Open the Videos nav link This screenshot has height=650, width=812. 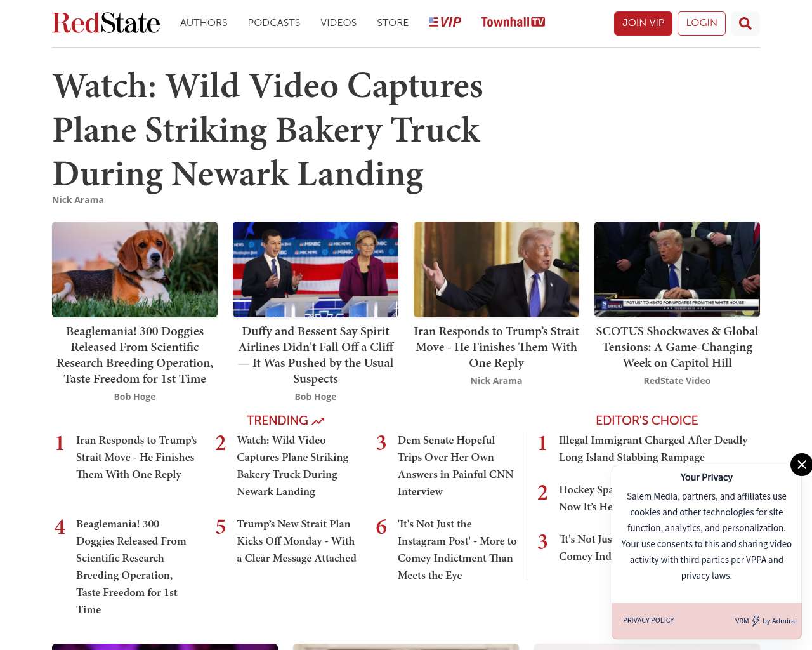338,23
